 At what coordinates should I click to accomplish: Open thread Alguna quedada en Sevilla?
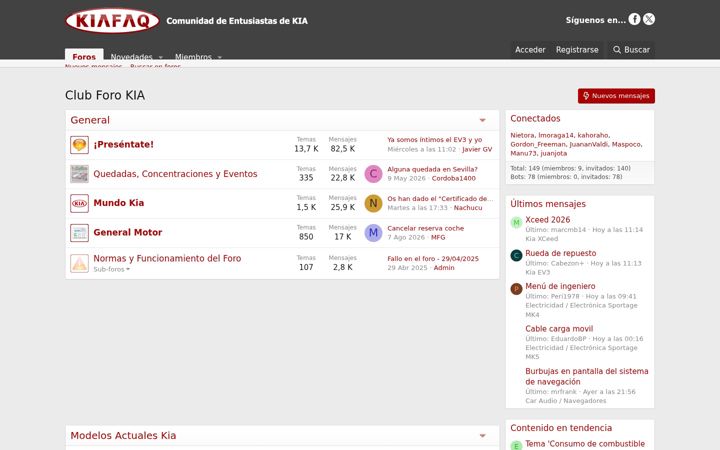click(x=432, y=169)
